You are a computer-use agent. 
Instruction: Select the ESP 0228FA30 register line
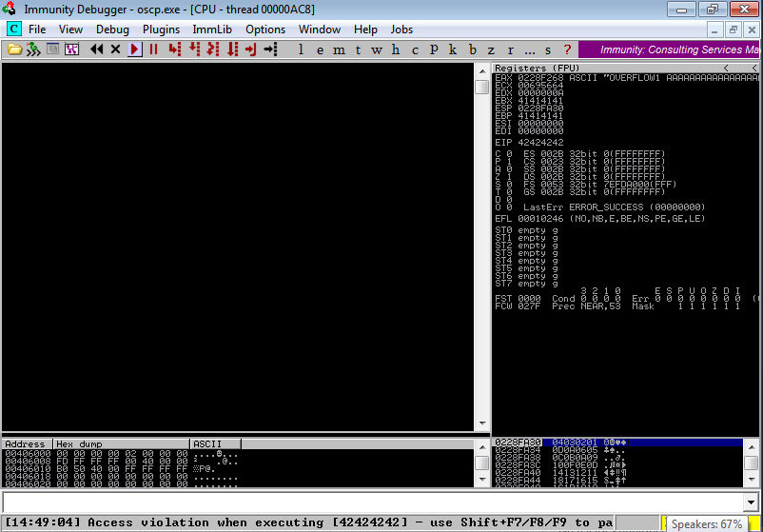pyautogui.click(x=529, y=108)
